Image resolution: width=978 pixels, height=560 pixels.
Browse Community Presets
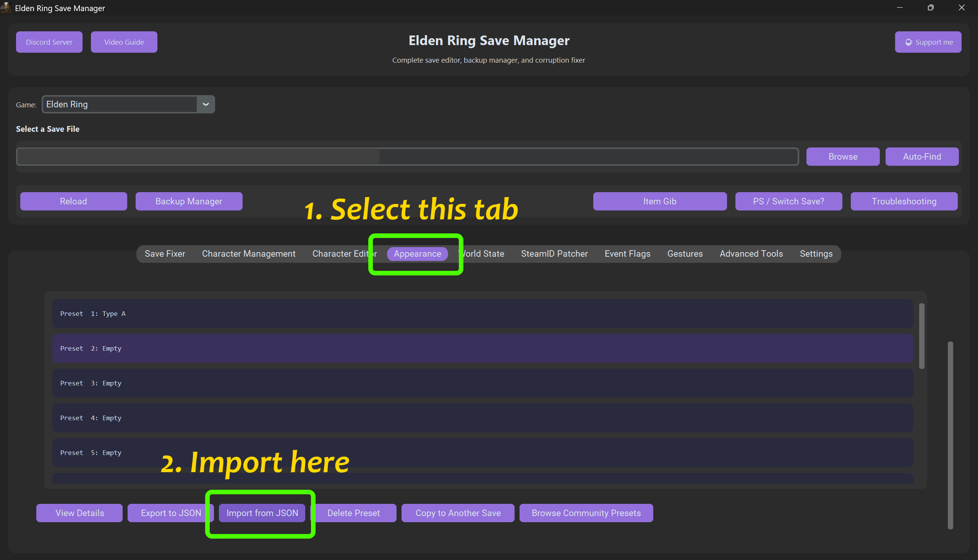coord(586,513)
